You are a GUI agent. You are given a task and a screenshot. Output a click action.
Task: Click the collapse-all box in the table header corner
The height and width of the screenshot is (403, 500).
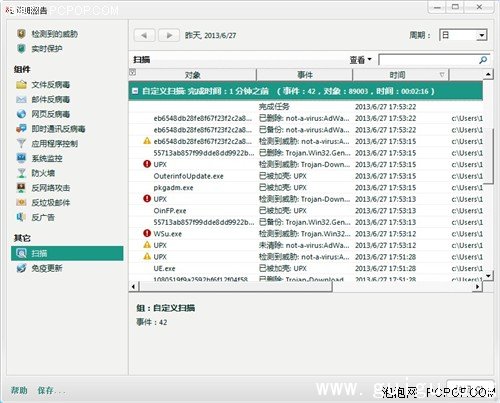click(132, 72)
